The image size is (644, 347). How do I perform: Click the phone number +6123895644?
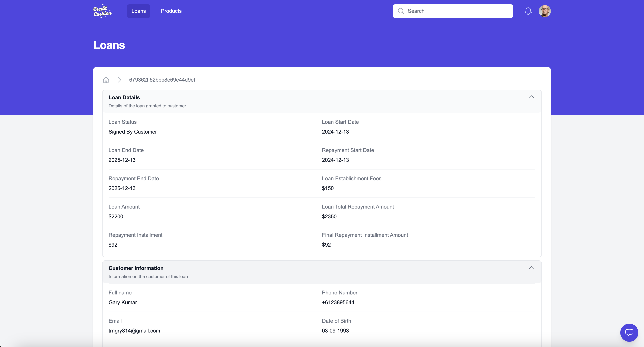338,303
